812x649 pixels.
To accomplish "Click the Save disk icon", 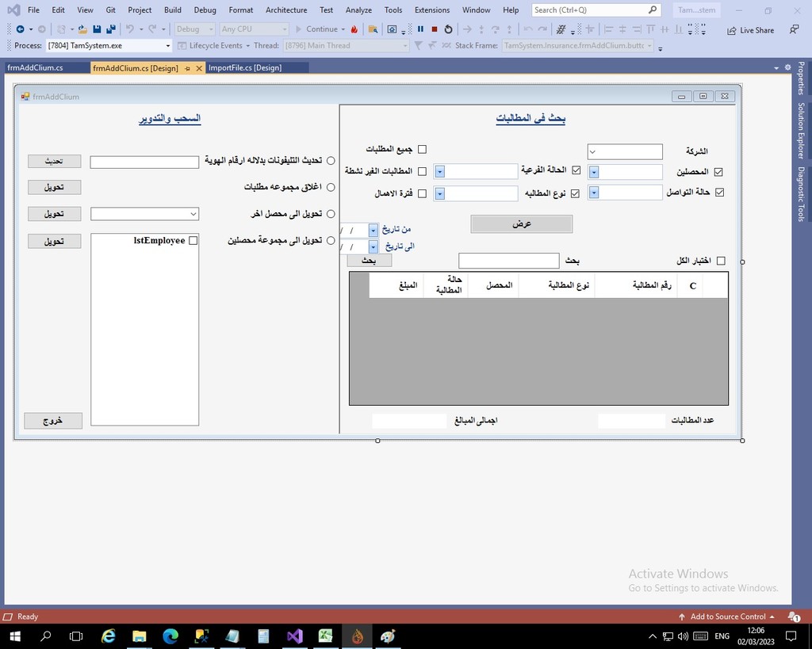I will [97, 29].
